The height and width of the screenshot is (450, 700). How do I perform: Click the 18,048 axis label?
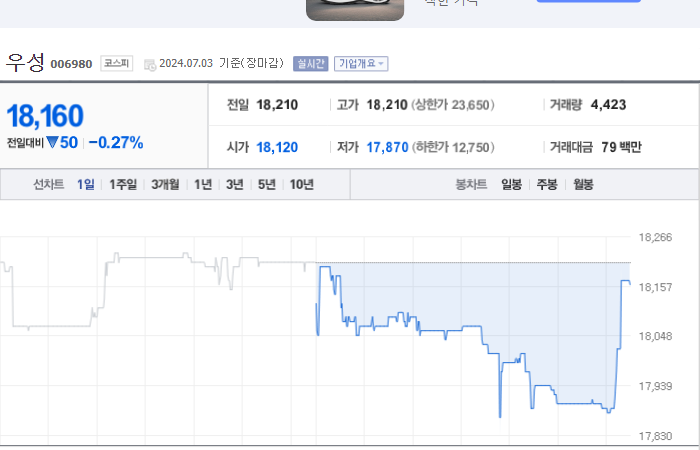click(x=655, y=336)
